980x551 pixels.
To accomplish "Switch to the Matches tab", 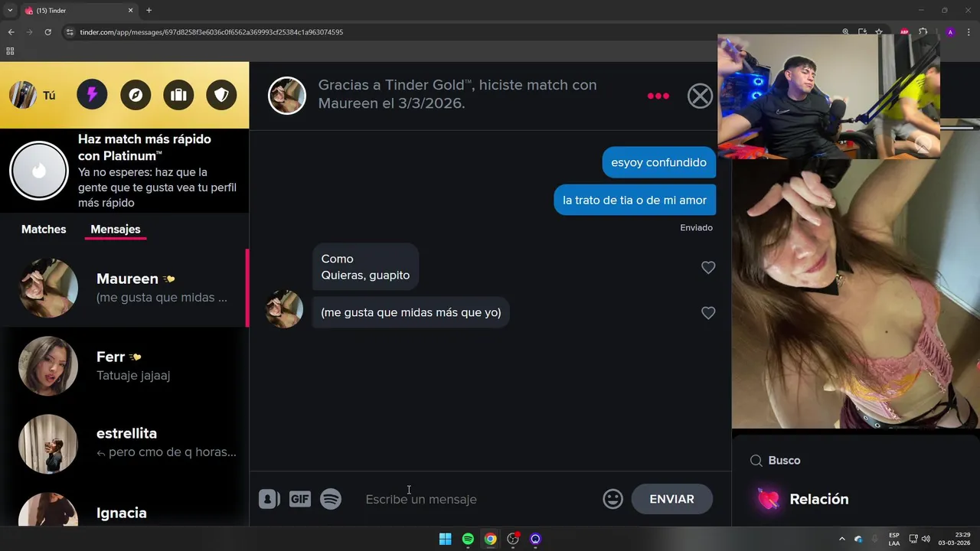I will [44, 229].
